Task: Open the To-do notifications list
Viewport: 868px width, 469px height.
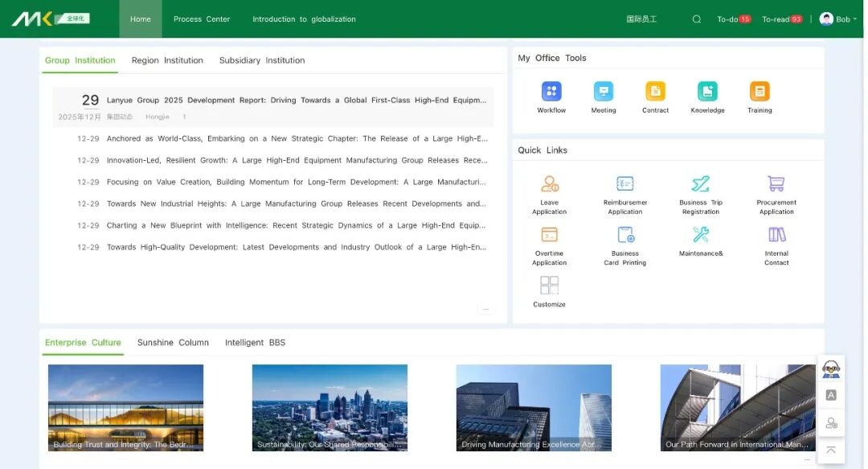Action: [x=733, y=19]
